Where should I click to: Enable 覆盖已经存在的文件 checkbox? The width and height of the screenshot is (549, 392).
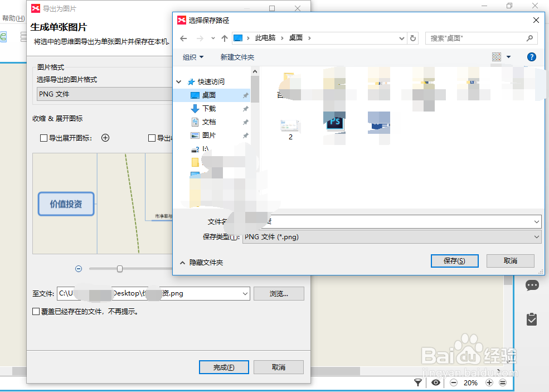coord(36,312)
